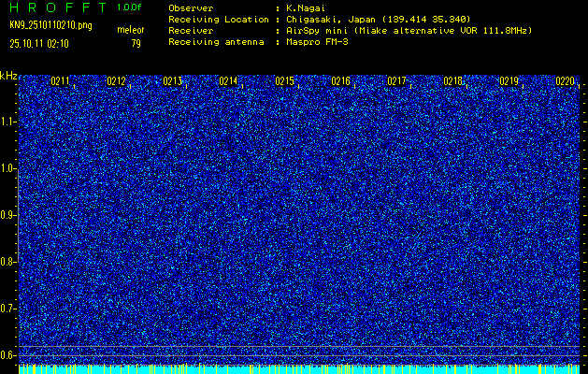Click the 0.6 frequency axis label
588x374 pixels.
click(8, 354)
